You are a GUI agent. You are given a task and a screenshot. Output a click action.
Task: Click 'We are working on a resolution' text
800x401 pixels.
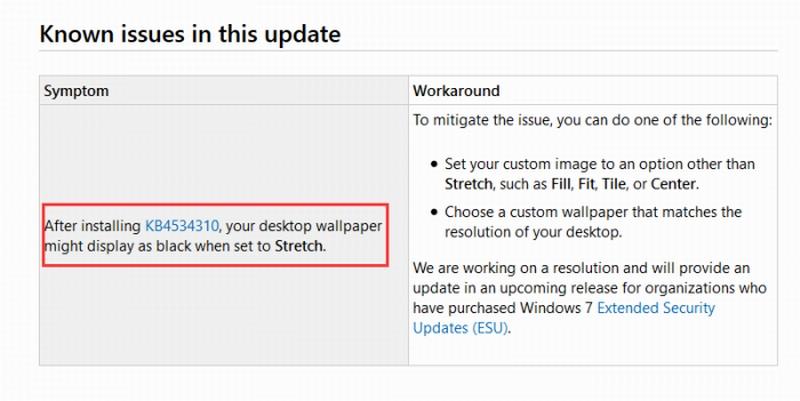pos(519,268)
